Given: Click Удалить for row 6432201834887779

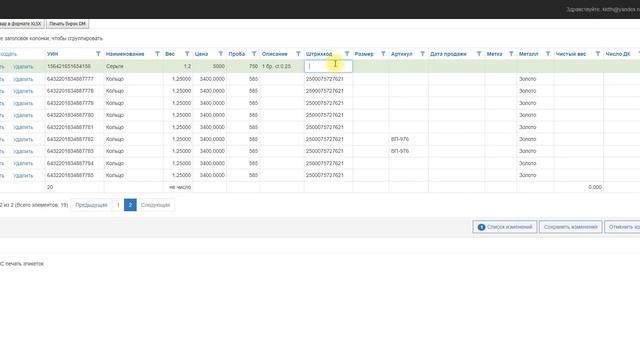Looking at the screenshot, I should (23, 103).
